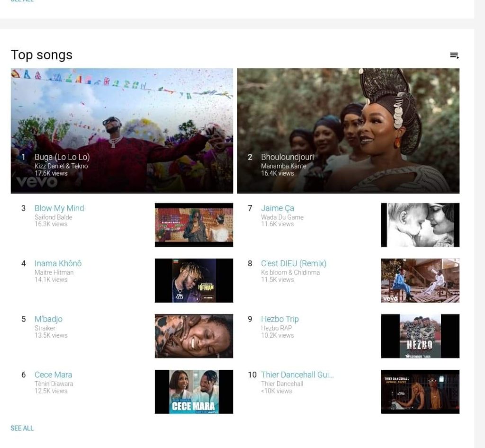Click the Jaime Ça video thumbnail

pyautogui.click(x=421, y=225)
